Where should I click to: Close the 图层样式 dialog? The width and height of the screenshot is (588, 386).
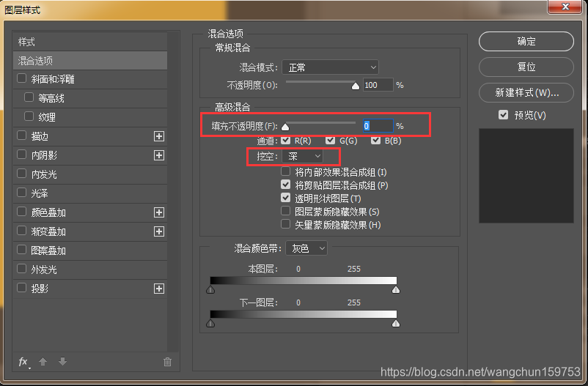[x=565, y=7]
